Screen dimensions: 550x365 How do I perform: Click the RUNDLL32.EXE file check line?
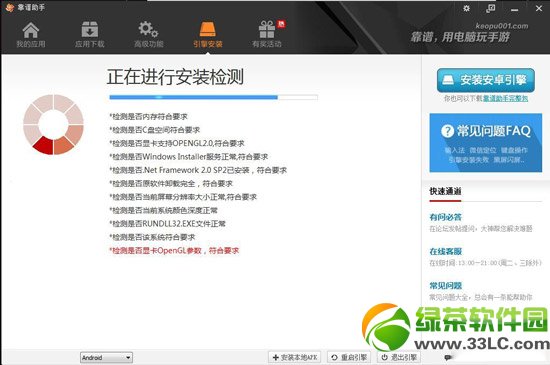click(x=167, y=223)
